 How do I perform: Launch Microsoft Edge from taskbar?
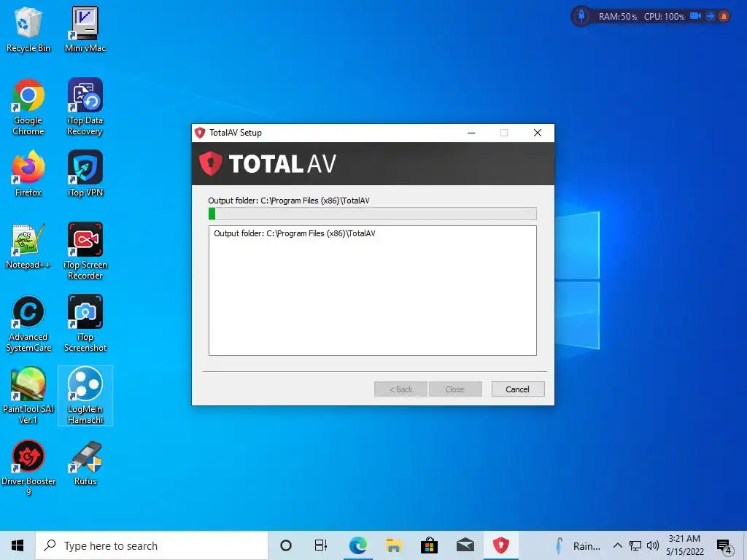click(x=357, y=545)
